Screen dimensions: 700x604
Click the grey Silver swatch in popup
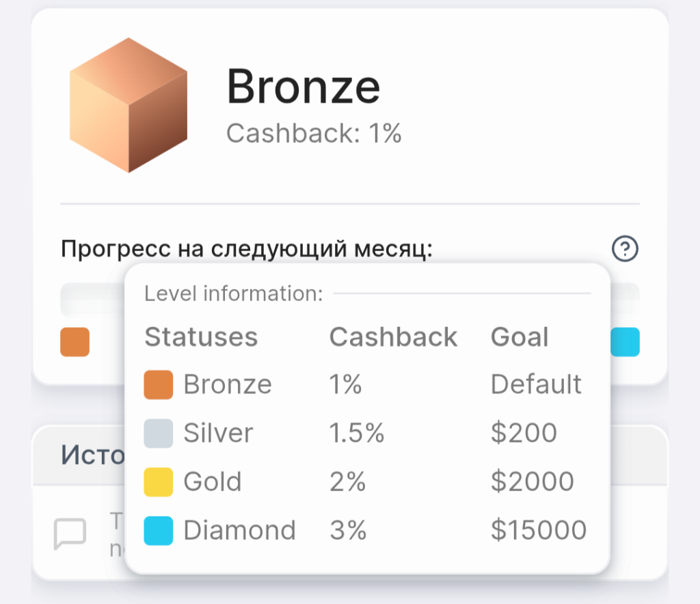(x=159, y=434)
